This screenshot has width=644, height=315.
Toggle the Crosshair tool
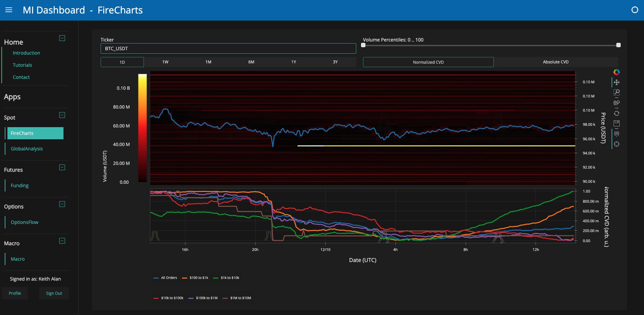click(x=617, y=144)
